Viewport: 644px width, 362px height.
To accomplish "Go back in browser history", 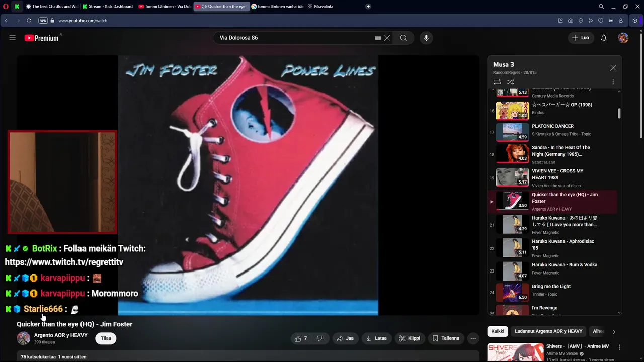I will coord(6,21).
